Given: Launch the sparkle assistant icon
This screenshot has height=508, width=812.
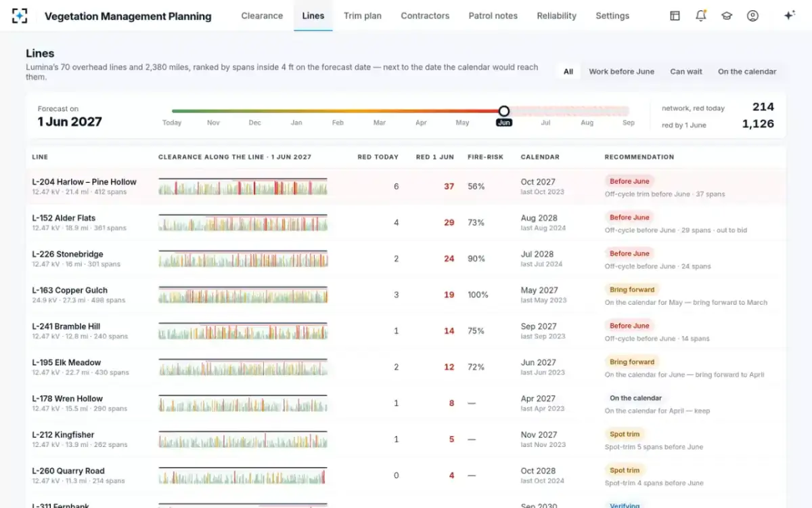Looking at the screenshot, I should click(x=789, y=16).
